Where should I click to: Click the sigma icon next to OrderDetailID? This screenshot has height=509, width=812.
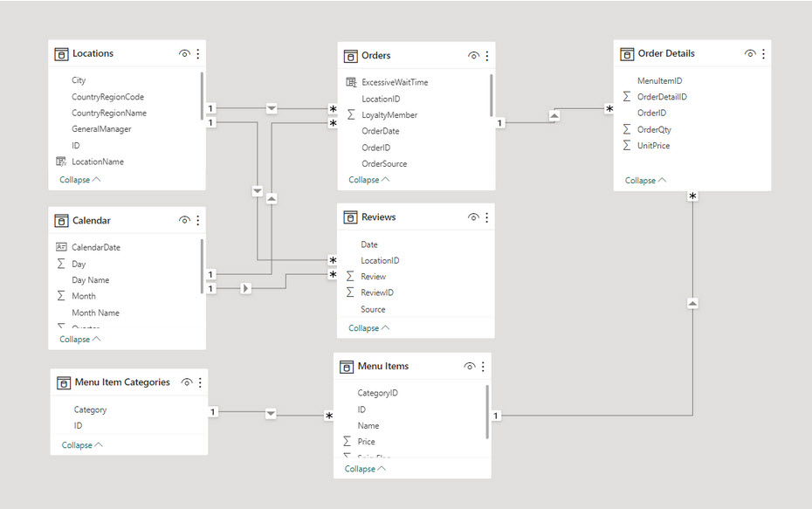click(x=627, y=96)
